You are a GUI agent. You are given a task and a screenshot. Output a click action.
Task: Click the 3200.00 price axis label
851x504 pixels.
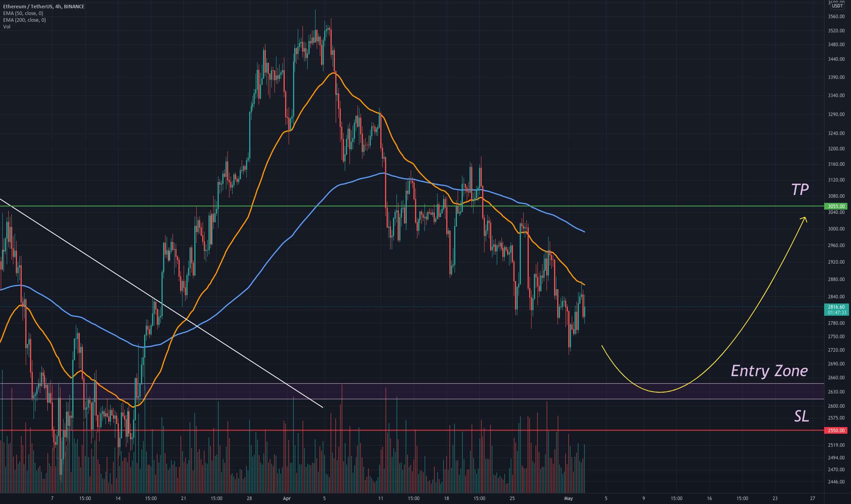pos(836,149)
